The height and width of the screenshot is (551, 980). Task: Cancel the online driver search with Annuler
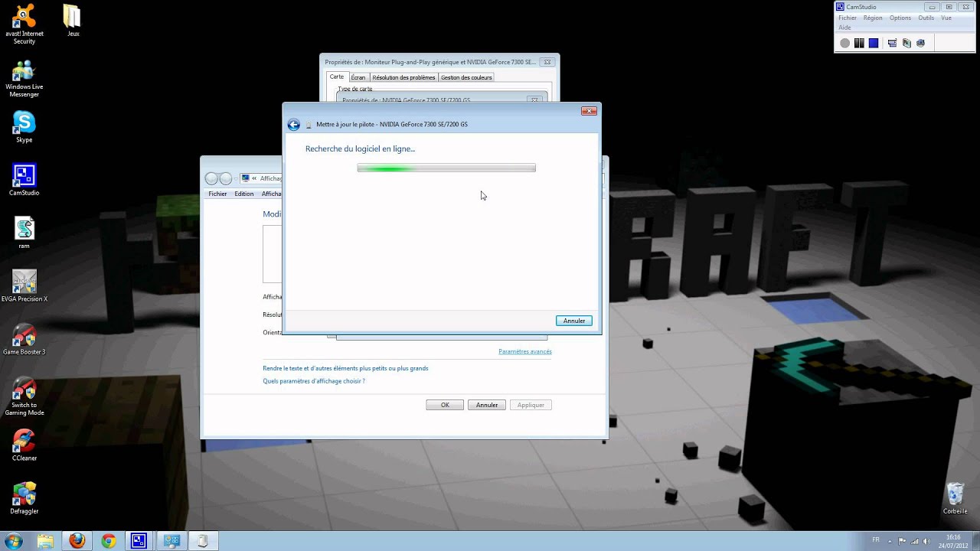pyautogui.click(x=574, y=321)
